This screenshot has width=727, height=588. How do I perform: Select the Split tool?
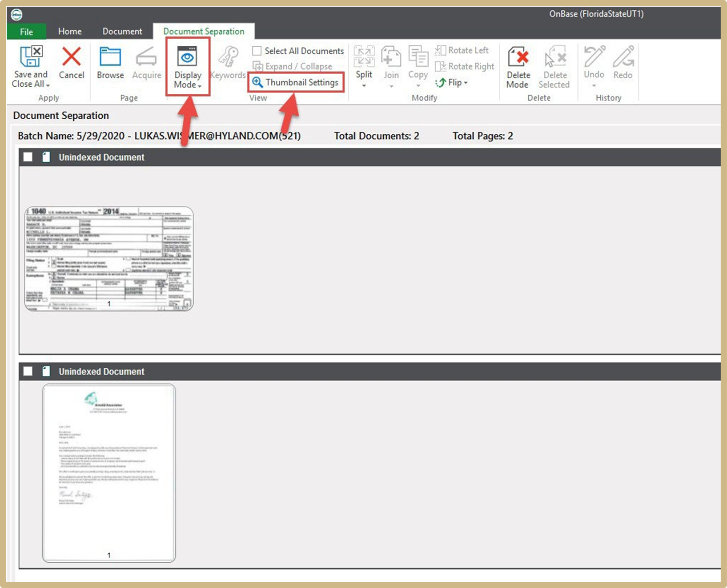pos(364,62)
